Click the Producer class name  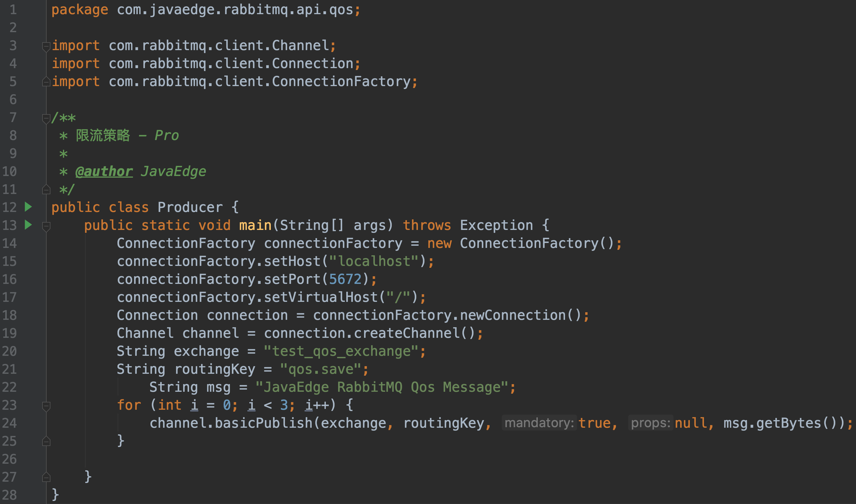(x=190, y=207)
